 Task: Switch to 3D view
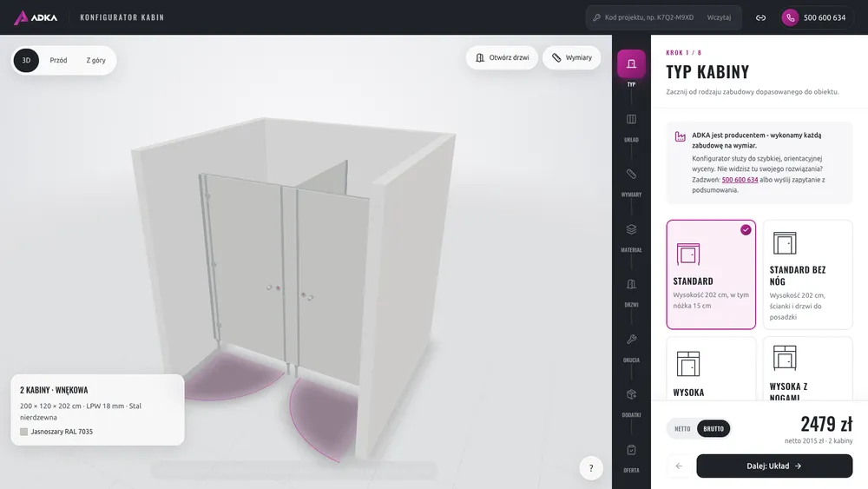click(x=26, y=60)
